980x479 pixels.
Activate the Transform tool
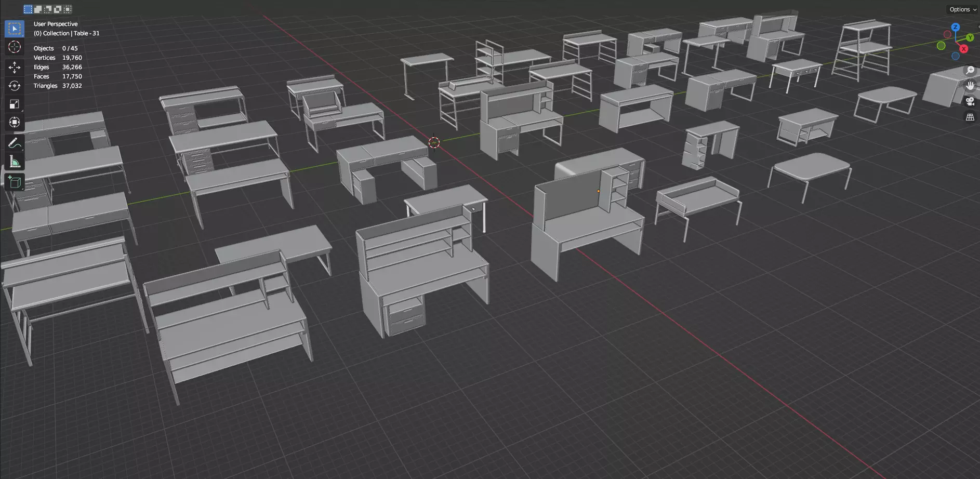click(x=15, y=122)
